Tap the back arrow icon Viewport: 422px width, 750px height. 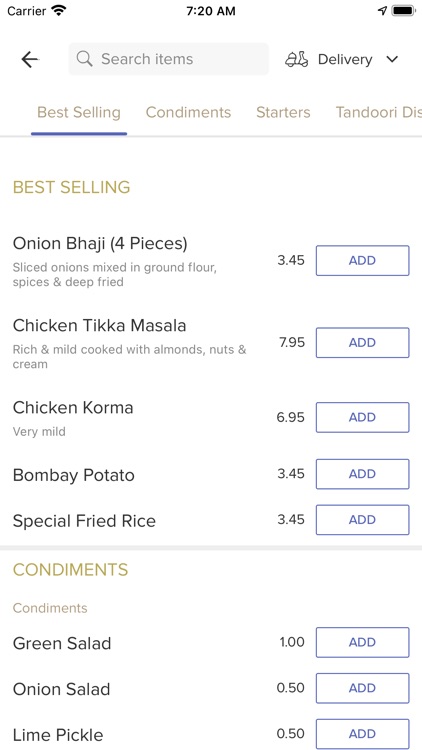click(x=30, y=59)
